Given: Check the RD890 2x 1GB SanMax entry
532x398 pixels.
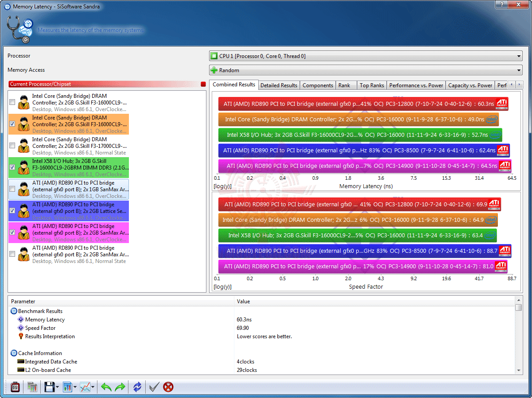Looking at the screenshot, I should point(12,189).
